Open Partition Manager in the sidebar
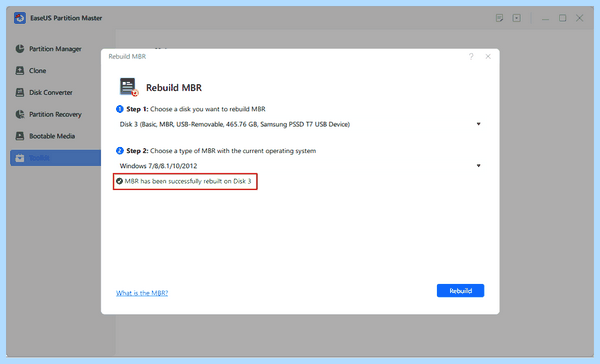This screenshot has width=600, height=364. [x=55, y=49]
